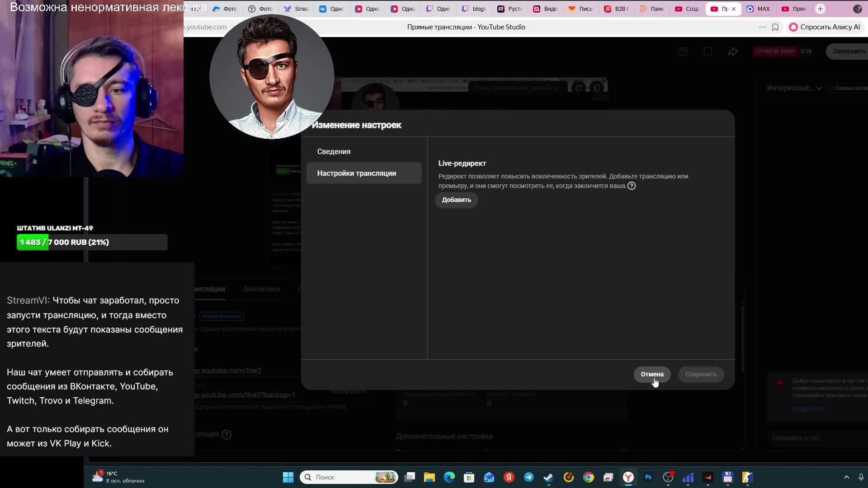Click the help icon beside the Live-редирект description
Screen dimensions: 868x488
pos(632,186)
